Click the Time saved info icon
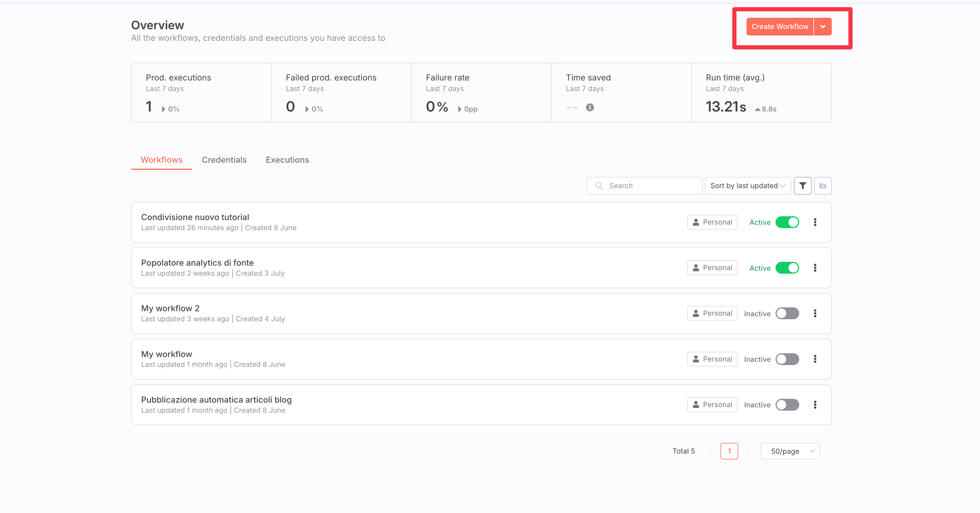Viewport: 980px width, 513px height. 590,108
